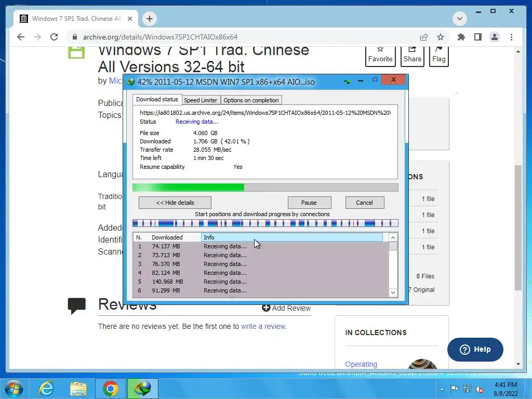Viewport: 532px width, 399px height.
Task: Click the Help chat button
Action: click(475, 350)
